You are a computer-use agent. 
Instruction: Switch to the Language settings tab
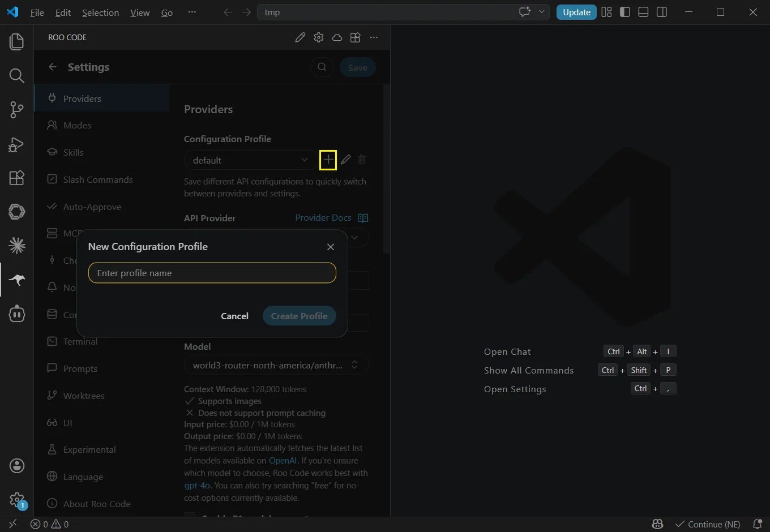102,477
